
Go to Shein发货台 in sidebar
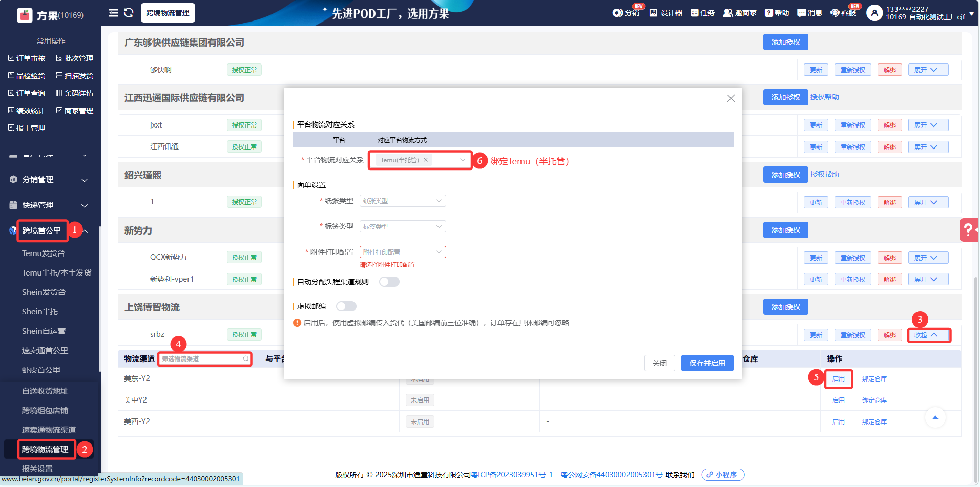coord(44,292)
